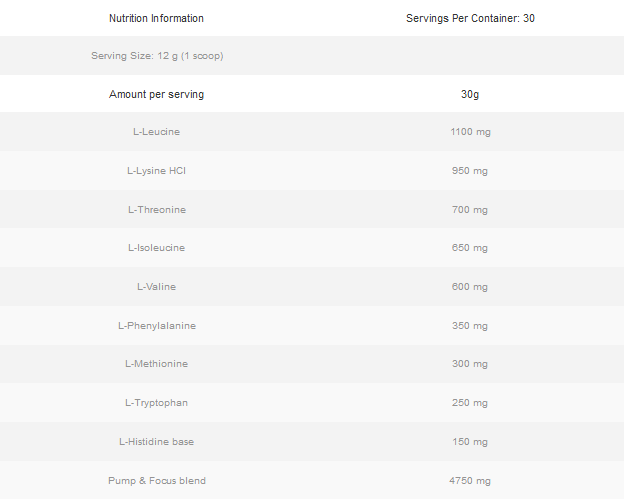Click Servings Per Container: 30 text

[x=470, y=18]
